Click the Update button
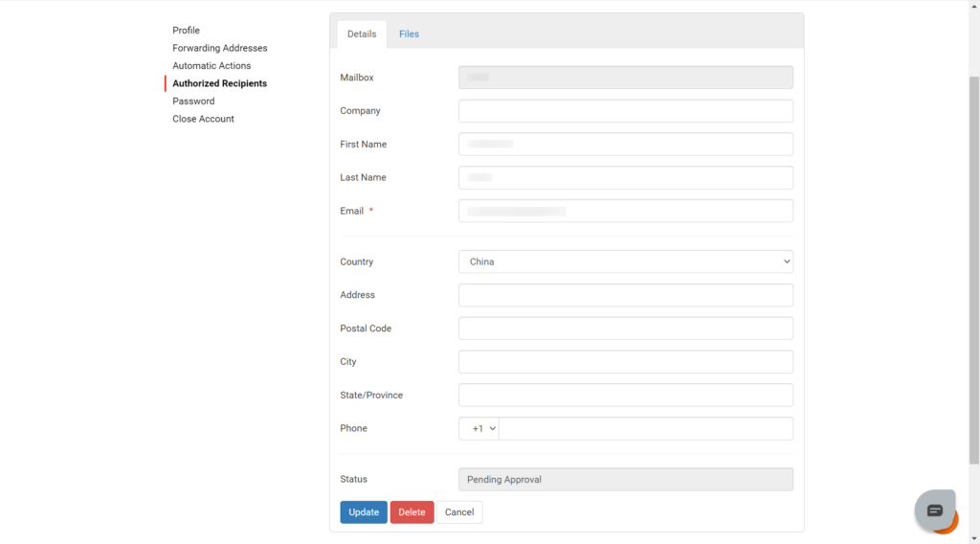The height and width of the screenshot is (544, 980). coord(364,512)
